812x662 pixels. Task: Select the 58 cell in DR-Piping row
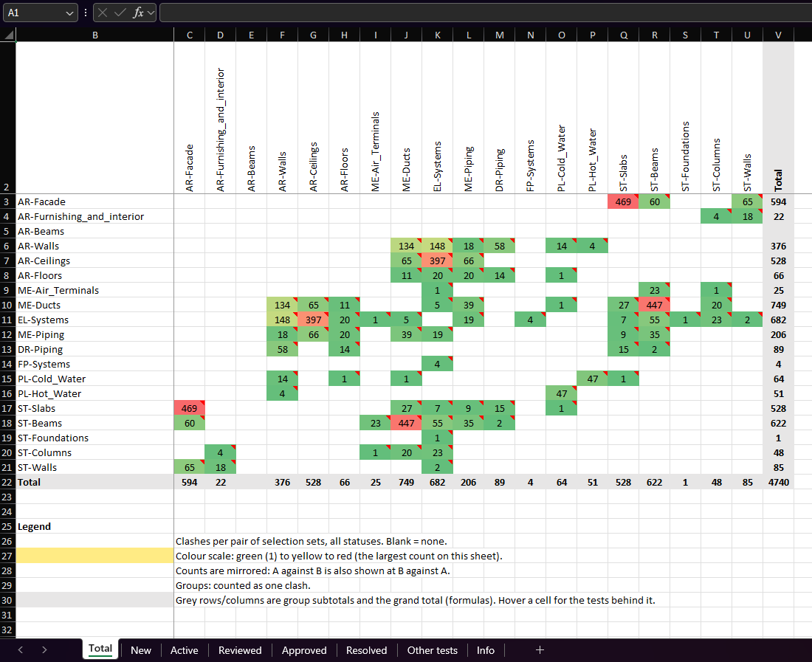pos(282,349)
